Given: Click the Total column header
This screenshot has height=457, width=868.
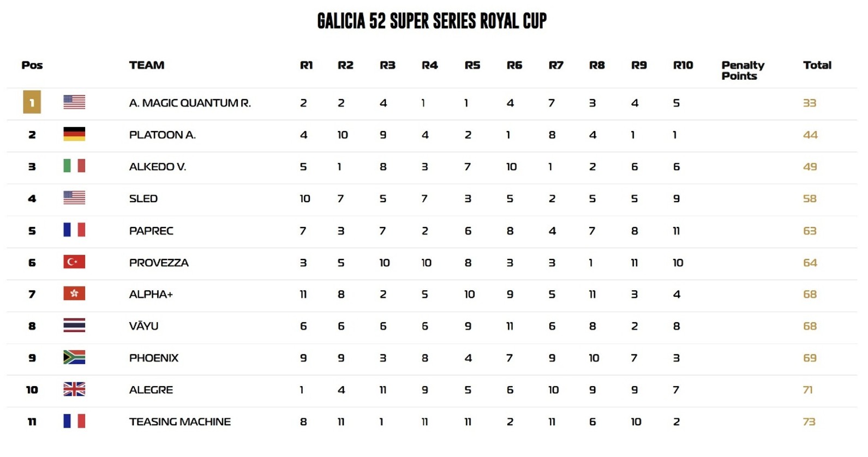Looking at the screenshot, I should [817, 65].
